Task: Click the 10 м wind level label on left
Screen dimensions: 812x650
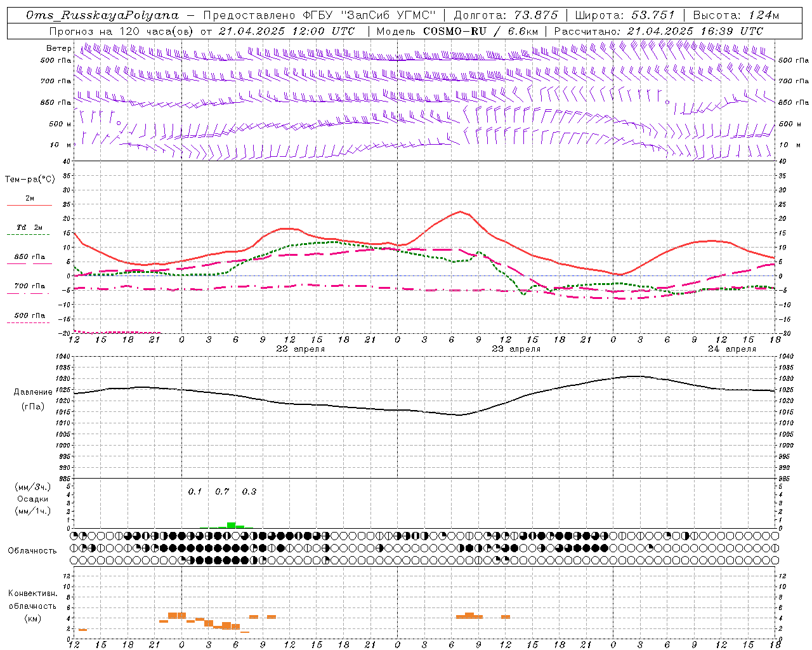Action: pos(60,145)
